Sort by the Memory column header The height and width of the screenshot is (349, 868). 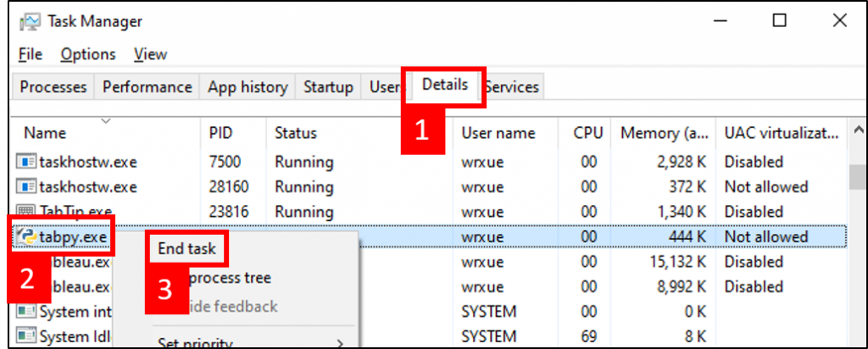(x=663, y=133)
